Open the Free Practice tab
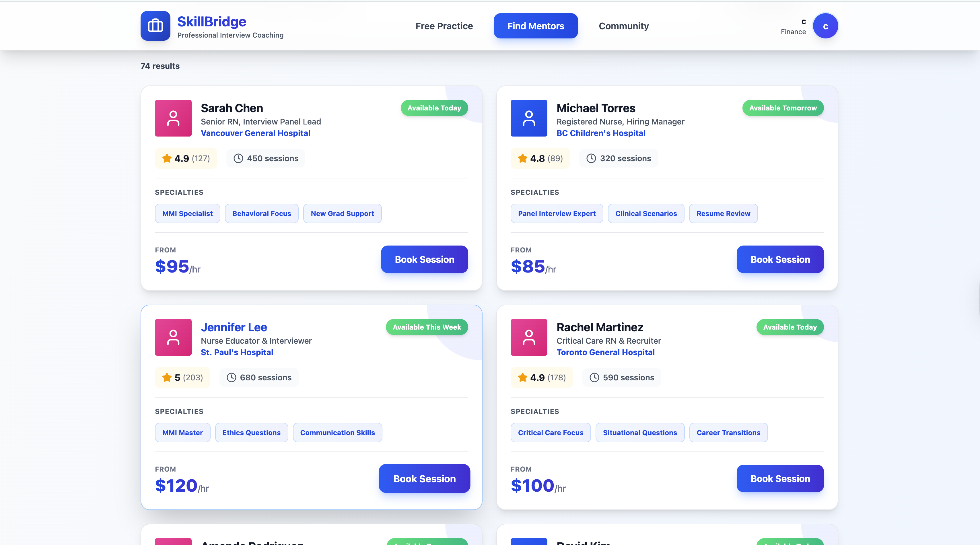The height and width of the screenshot is (545, 980). pyautogui.click(x=444, y=26)
